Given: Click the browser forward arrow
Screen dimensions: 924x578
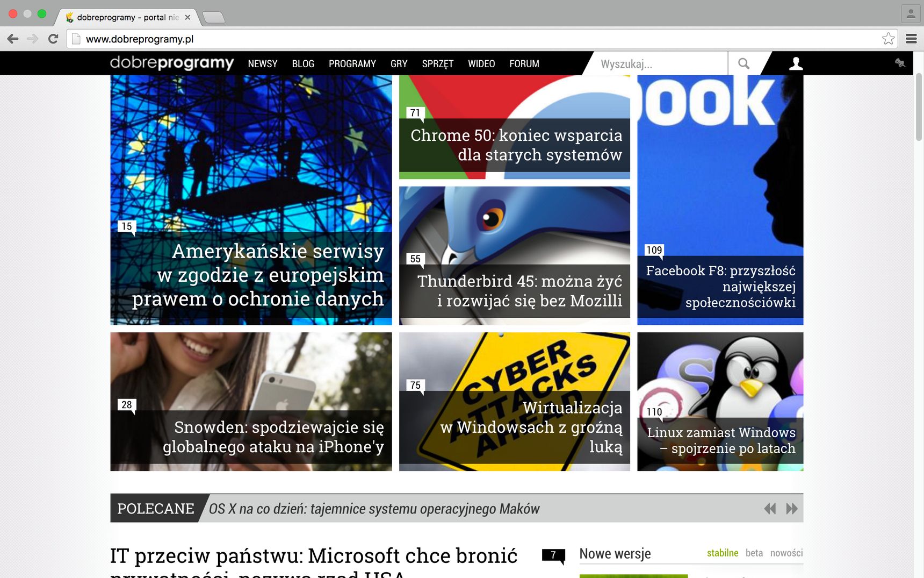Looking at the screenshot, I should point(33,39).
